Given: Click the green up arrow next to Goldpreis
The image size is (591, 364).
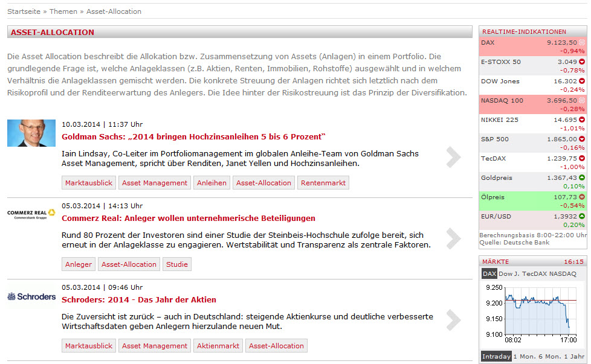Looking at the screenshot, I should coord(582,177).
